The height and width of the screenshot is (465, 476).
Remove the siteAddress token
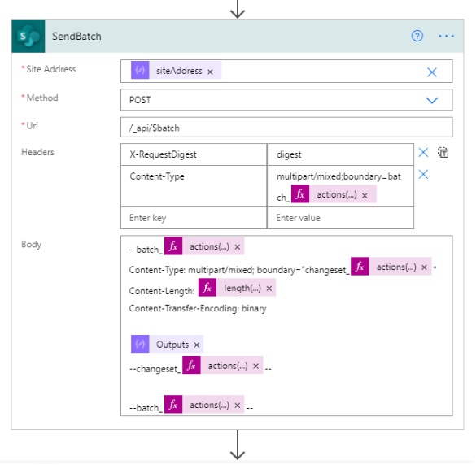click(x=210, y=72)
